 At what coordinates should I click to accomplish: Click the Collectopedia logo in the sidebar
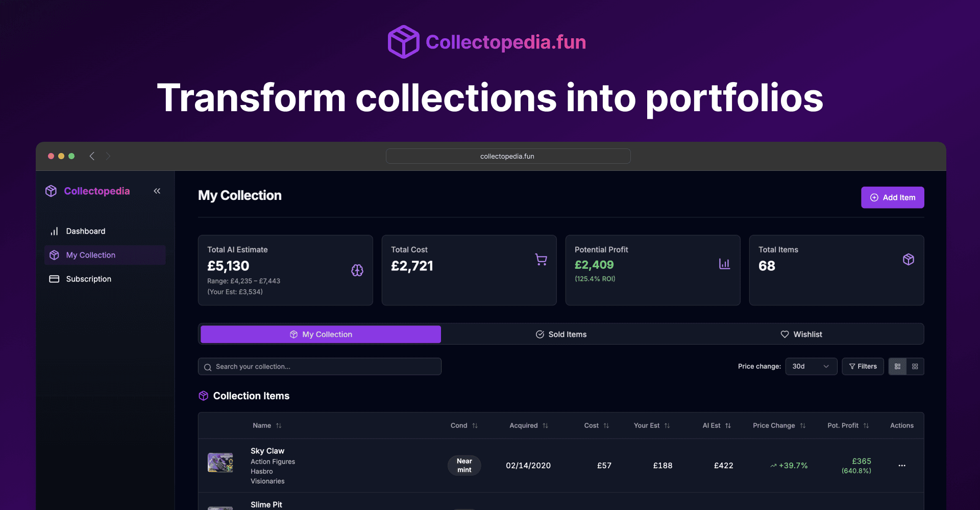87,191
